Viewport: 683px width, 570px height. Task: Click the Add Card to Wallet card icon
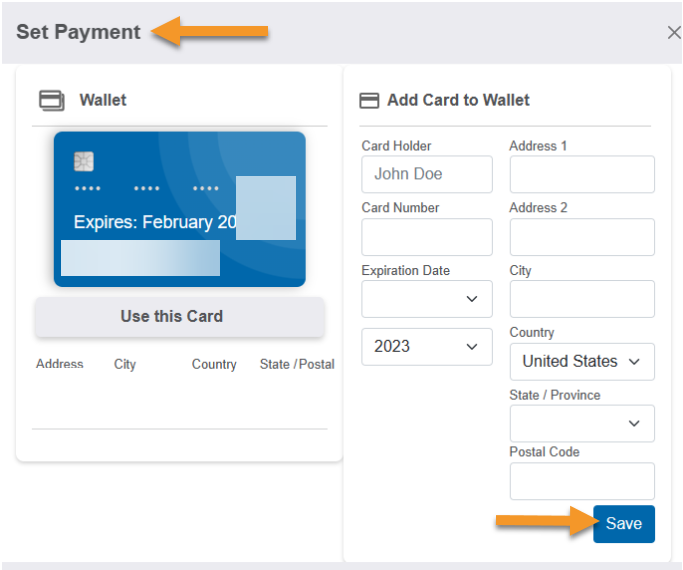369,101
